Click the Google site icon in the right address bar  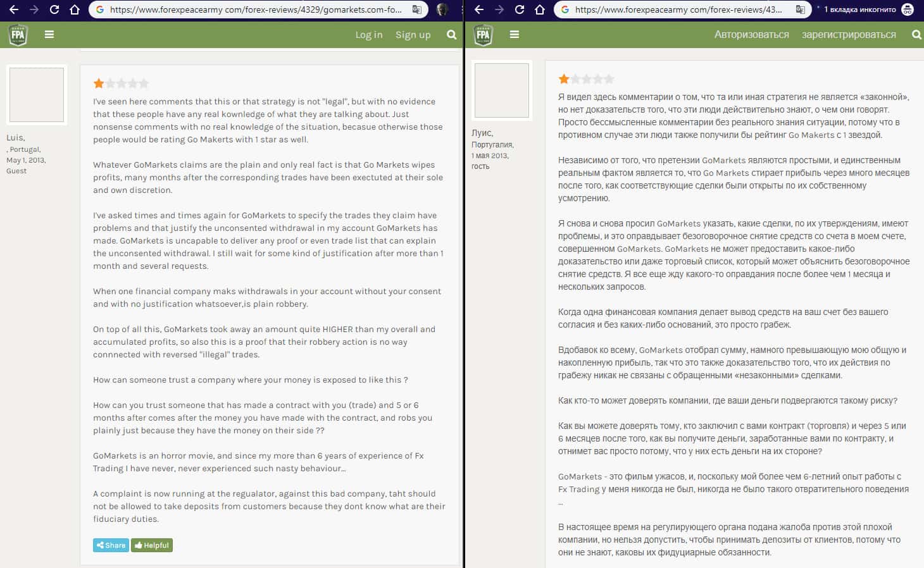coord(565,9)
